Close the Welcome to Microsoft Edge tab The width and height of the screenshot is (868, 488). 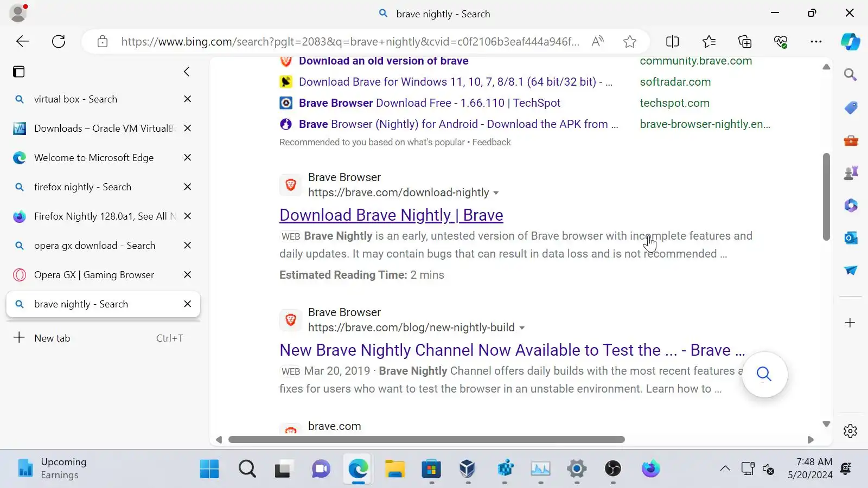coord(188,158)
